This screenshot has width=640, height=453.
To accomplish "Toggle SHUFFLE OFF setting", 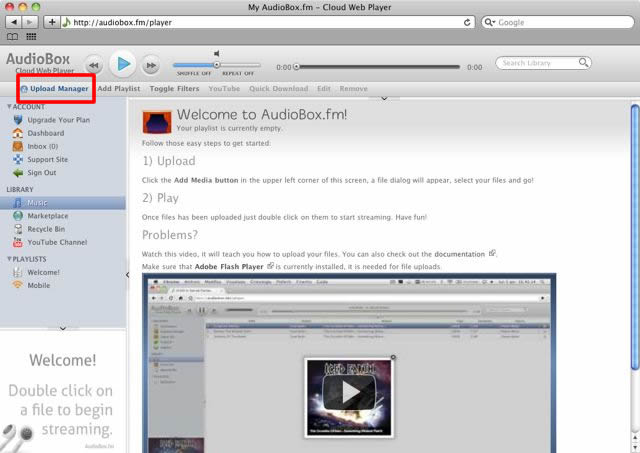I will click(194, 73).
